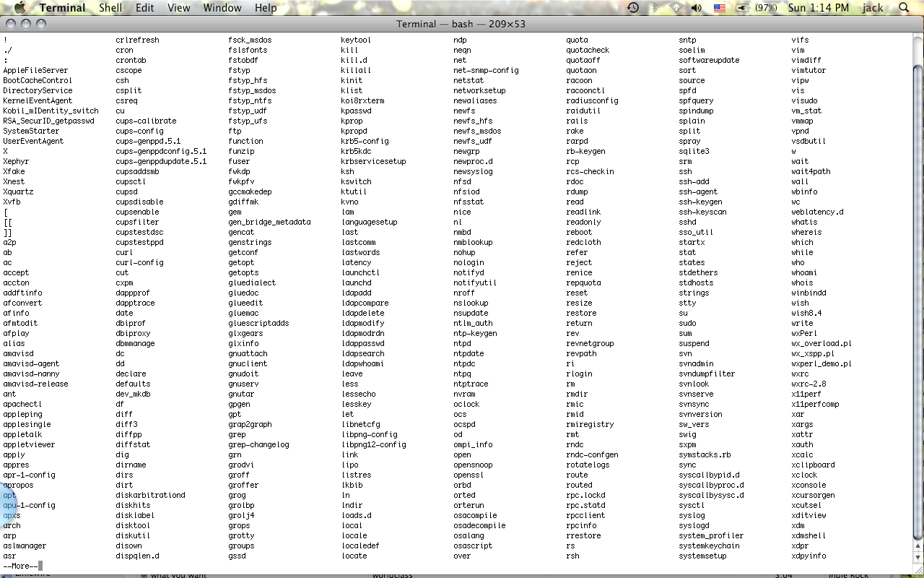Open the Bluetooth menu bar icon
The image size is (924, 578).
point(654,8)
